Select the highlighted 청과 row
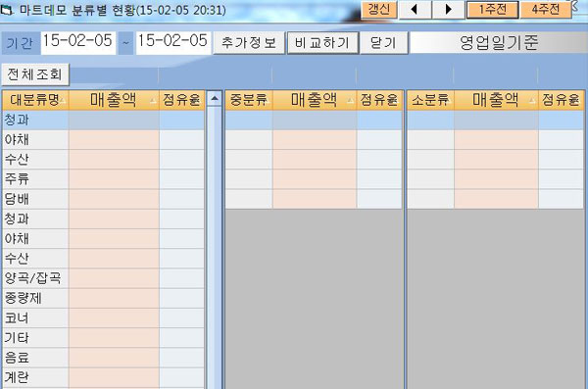Screen dimensions: 588x389 103,121
